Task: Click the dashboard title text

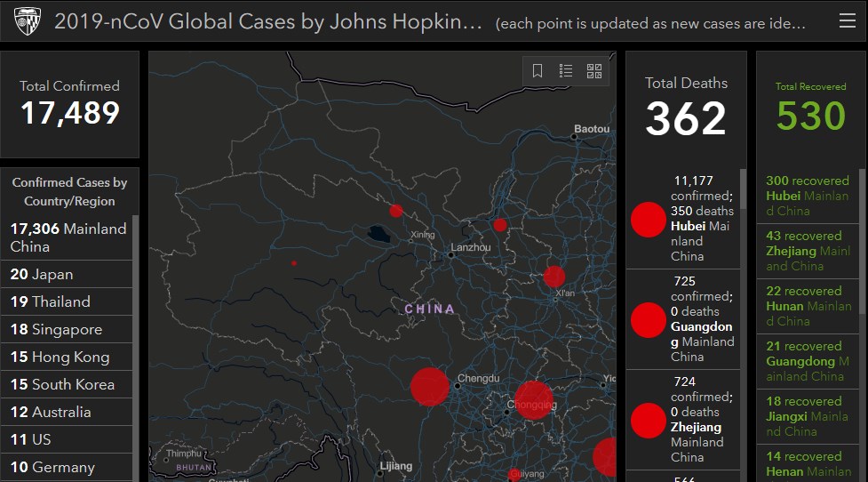Action: pyautogui.click(x=268, y=21)
